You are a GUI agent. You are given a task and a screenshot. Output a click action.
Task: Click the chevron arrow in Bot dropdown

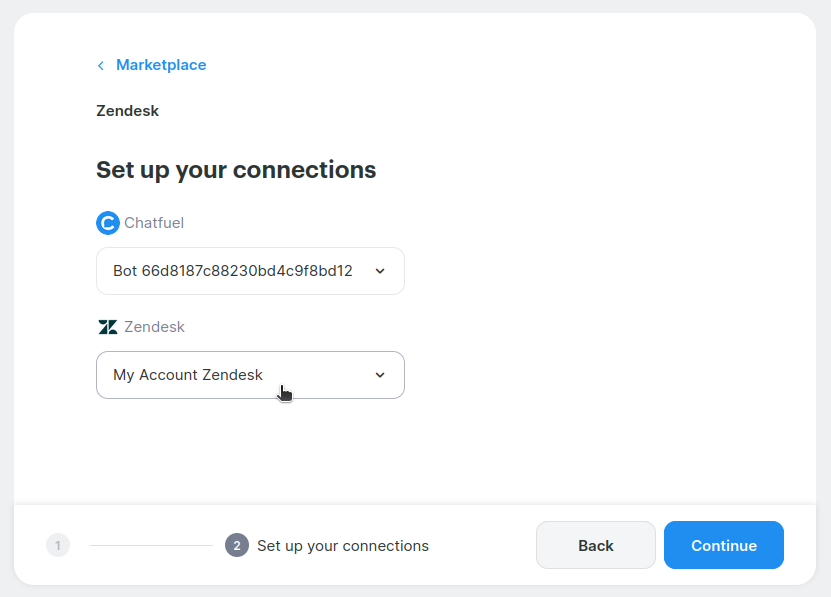[x=380, y=271]
